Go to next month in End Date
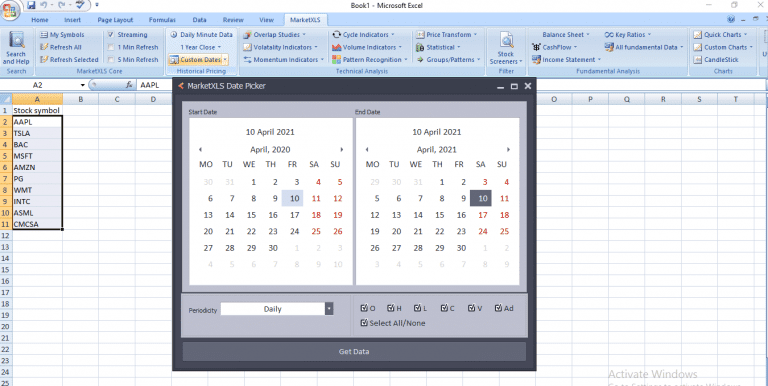The height and width of the screenshot is (386, 768). 508,149
